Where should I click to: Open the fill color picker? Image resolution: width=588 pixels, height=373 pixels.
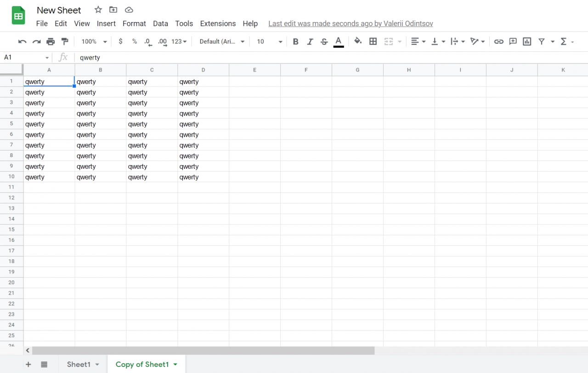click(358, 41)
